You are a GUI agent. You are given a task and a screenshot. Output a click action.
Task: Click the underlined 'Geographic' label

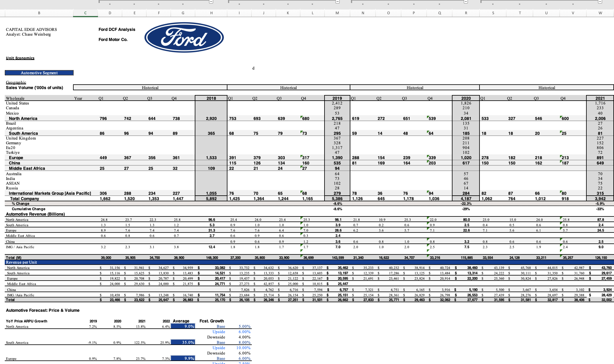pos(16,83)
